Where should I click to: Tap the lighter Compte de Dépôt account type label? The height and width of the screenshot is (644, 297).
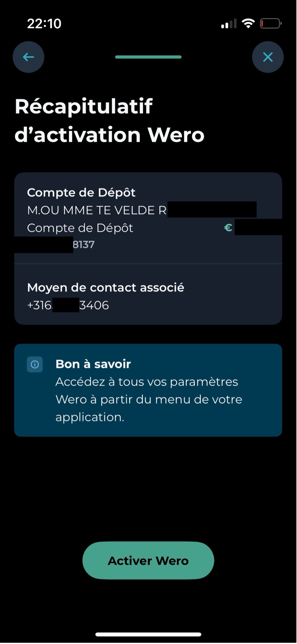pos(80,228)
